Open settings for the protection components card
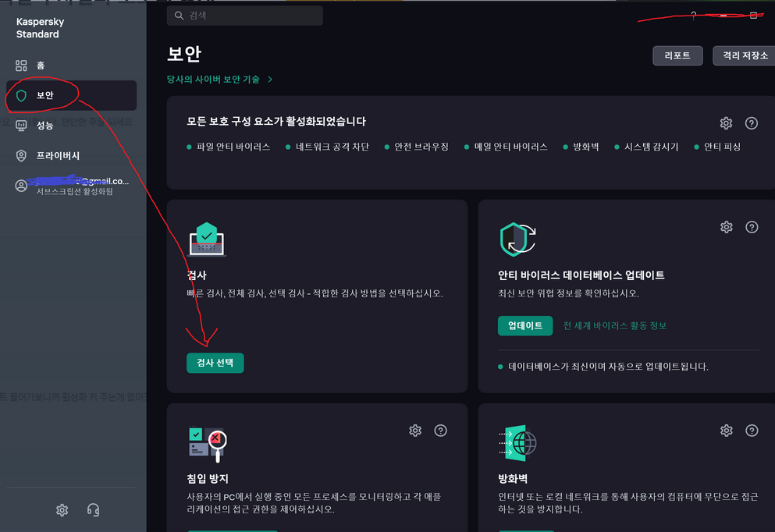 click(726, 123)
